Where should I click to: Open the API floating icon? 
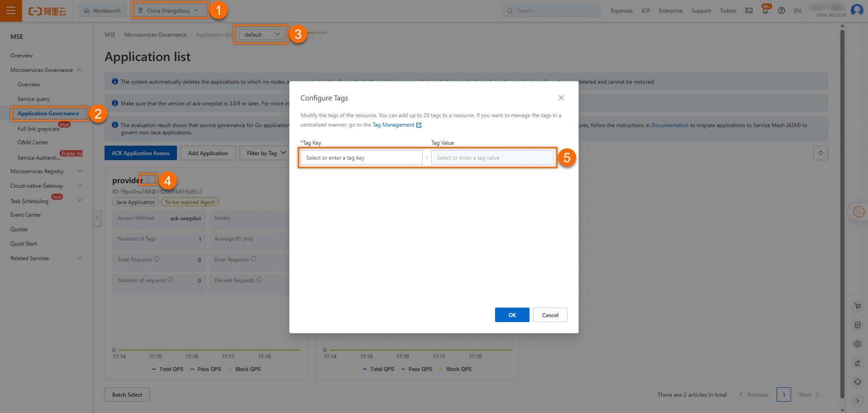[x=858, y=325]
